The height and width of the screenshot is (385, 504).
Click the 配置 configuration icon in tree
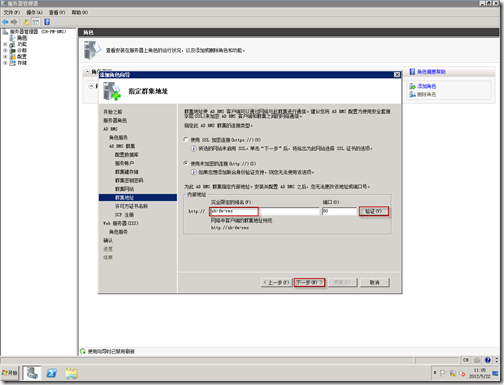pos(13,57)
